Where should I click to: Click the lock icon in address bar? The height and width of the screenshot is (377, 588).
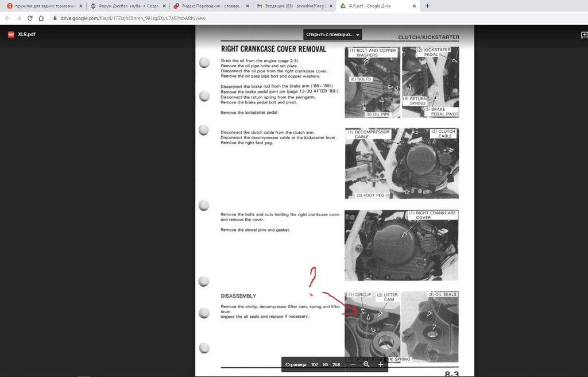pyautogui.click(x=55, y=18)
